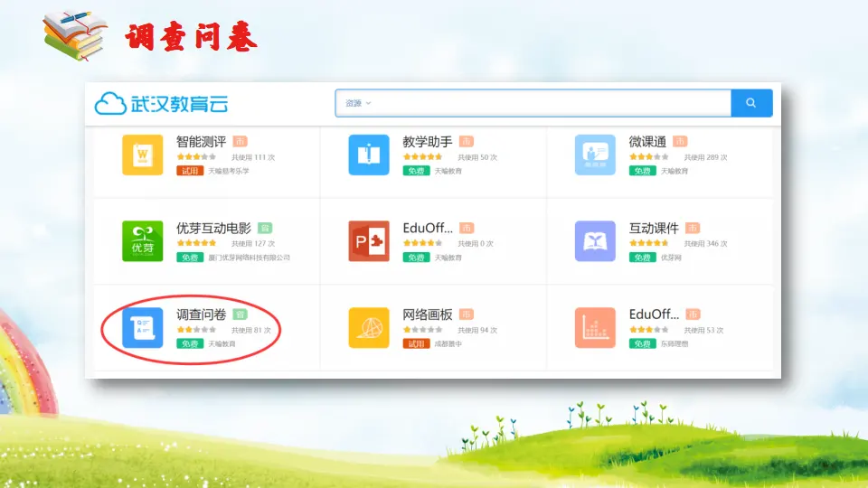Viewport: 868px width, 488px height.
Task: Open the green 优芽 app icon
Action: click(x=143, y=241)
